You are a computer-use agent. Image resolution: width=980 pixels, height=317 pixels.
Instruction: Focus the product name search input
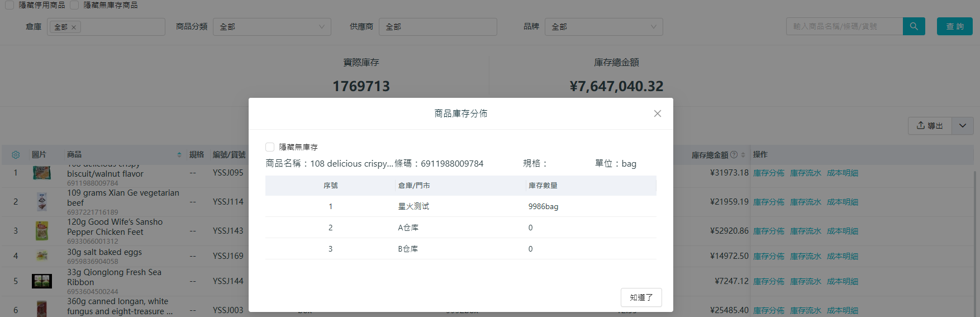(844, 26)
